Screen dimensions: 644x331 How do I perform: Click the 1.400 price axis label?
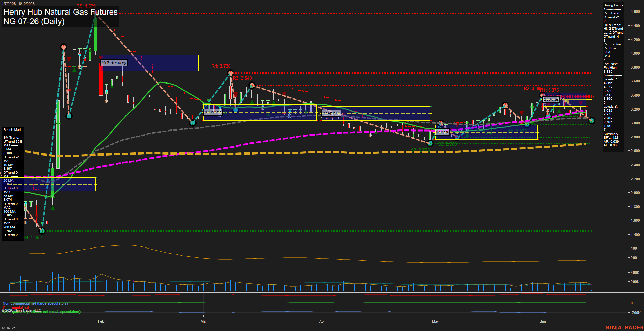pos(635,235)
